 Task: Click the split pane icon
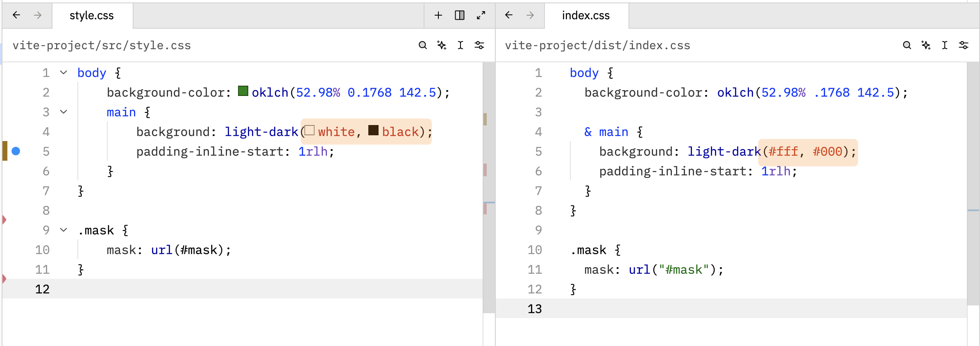coord(460,16)
